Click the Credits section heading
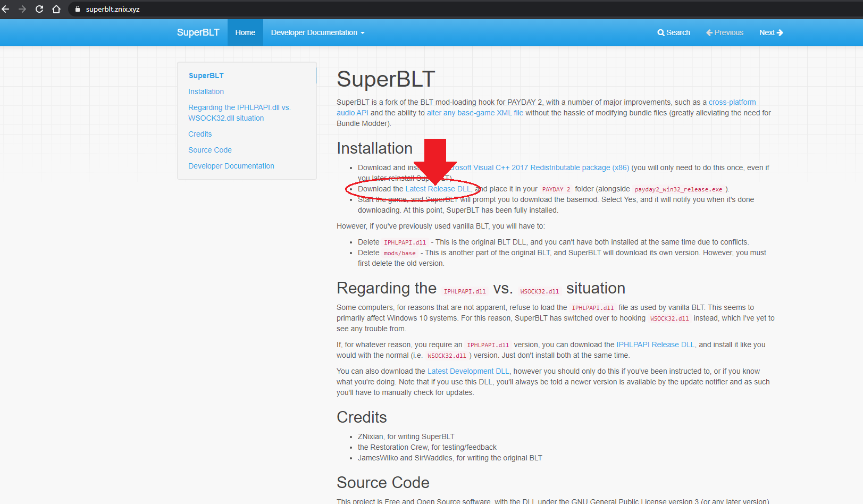Image resolution: width=863 pixels, height=504 pixels. click(x=362, y=417)
